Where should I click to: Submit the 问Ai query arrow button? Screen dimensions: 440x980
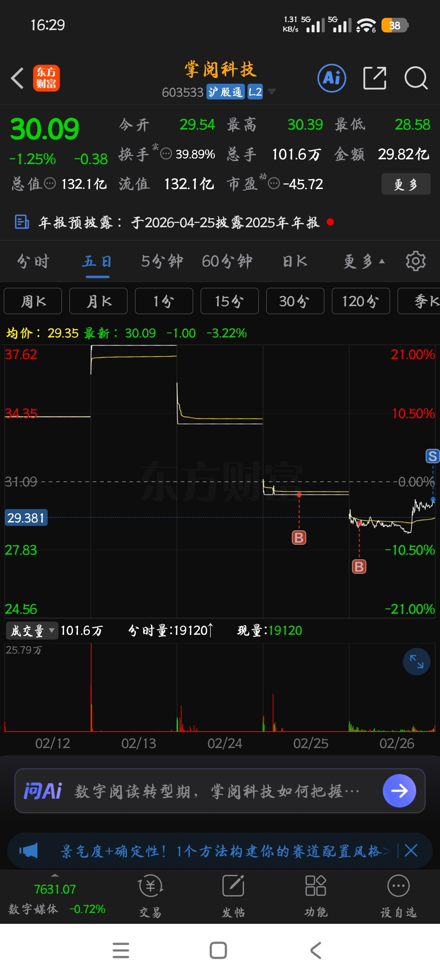(x=399, y=791)
